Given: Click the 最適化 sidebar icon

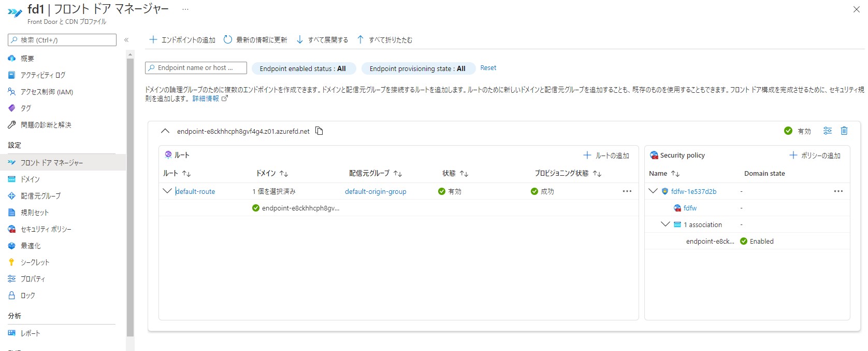Looking at the screenshot, I should pos(11,246).
